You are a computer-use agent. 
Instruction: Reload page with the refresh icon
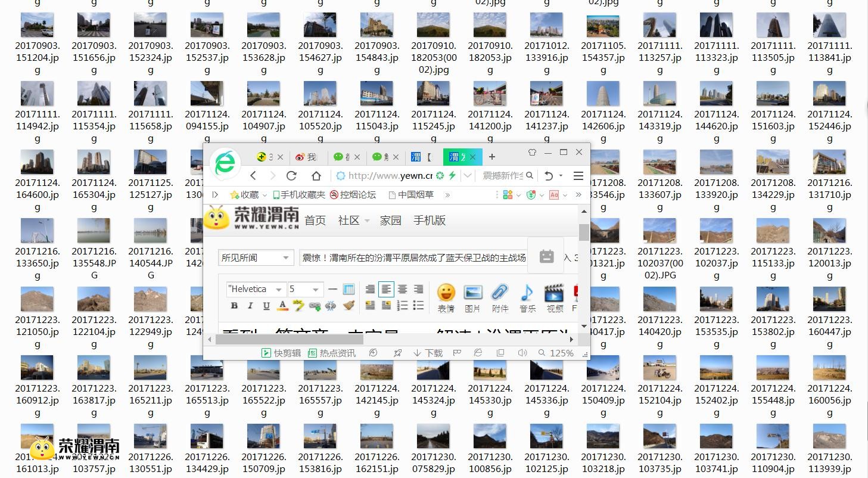[x=291, y=176]
